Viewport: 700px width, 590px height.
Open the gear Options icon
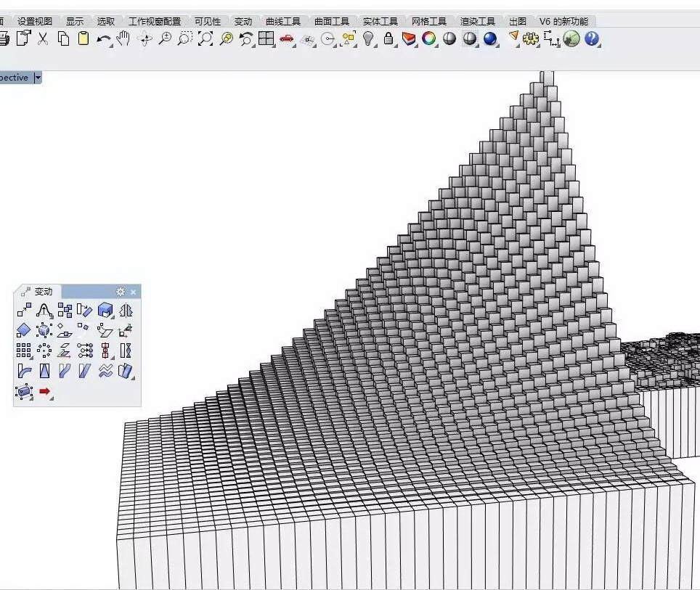(x=530, y=39)
